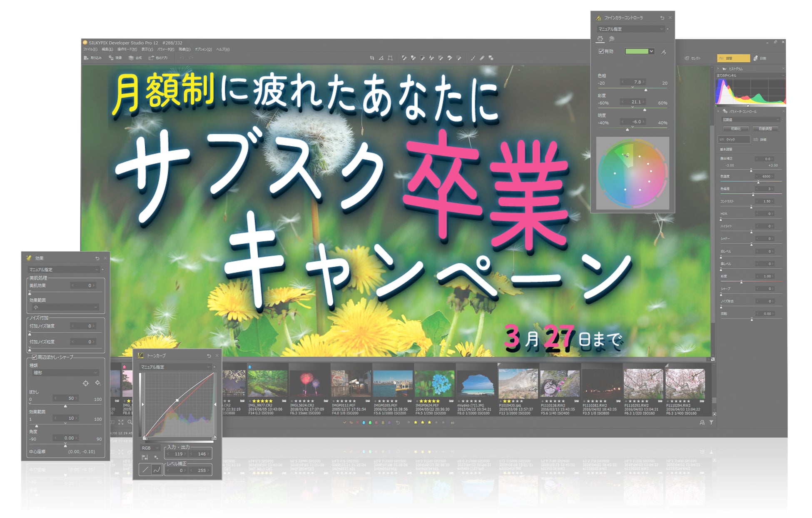Screen dimensions: 812x518
Task: Uncheck the 有効 checkbox
Action: pos(601,51)
